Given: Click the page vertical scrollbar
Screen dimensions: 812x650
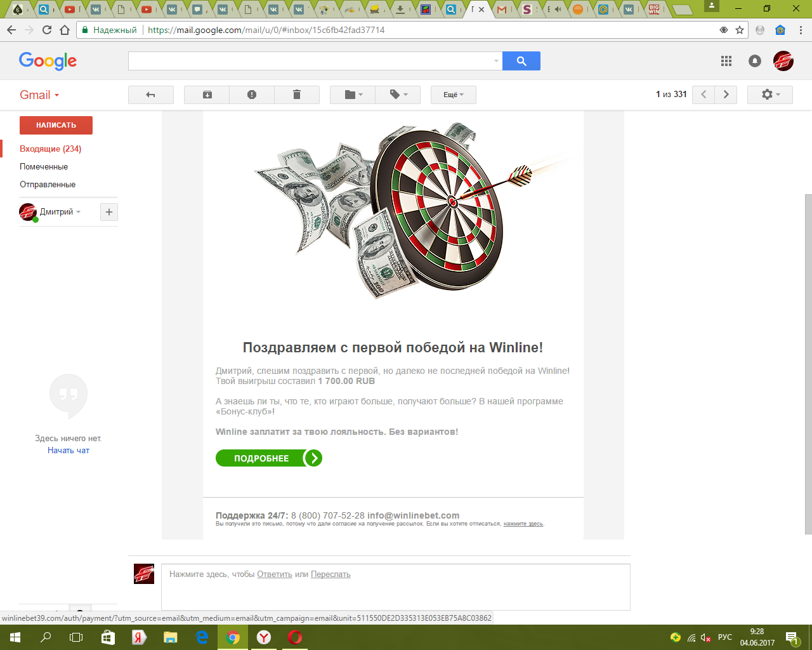Looking at the screenshot, I should coord(808,365).
